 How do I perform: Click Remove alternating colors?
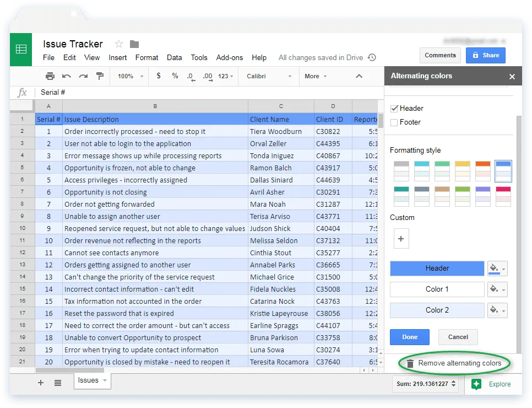[x=459, y=363]
